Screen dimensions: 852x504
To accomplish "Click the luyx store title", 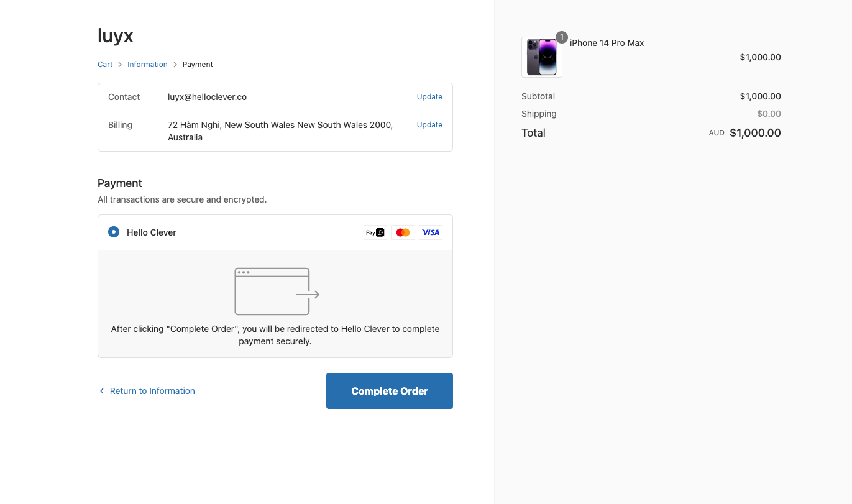I will tap(116, 35).
